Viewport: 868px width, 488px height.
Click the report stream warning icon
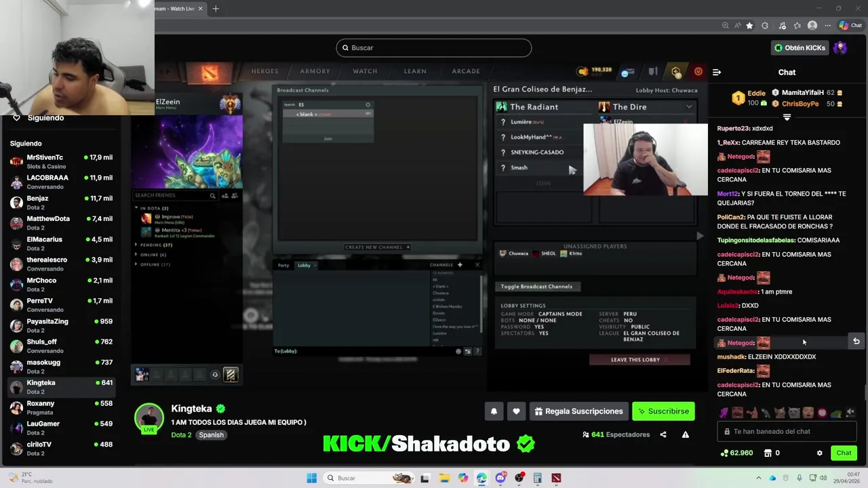685,434
